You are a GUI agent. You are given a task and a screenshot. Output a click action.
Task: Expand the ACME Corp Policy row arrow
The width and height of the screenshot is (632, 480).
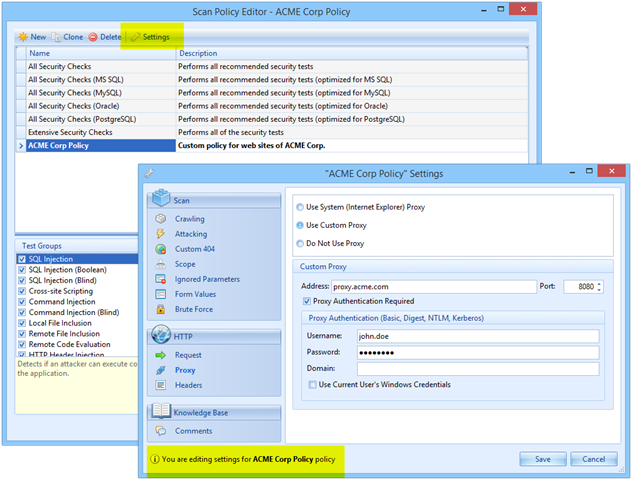tap(21, 146)
